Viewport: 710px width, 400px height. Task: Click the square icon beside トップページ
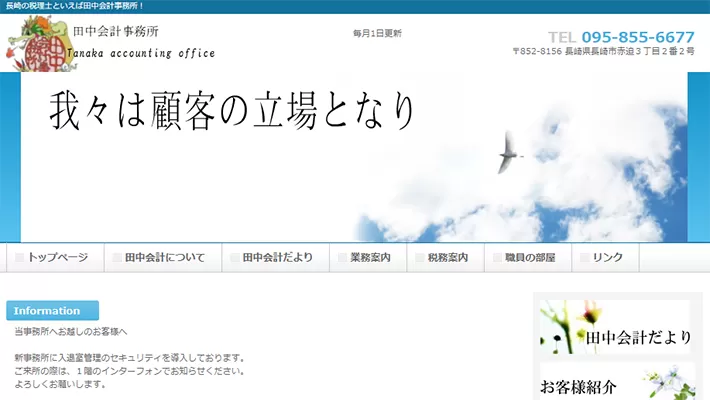pyautogui.click(x=19, y=258)
